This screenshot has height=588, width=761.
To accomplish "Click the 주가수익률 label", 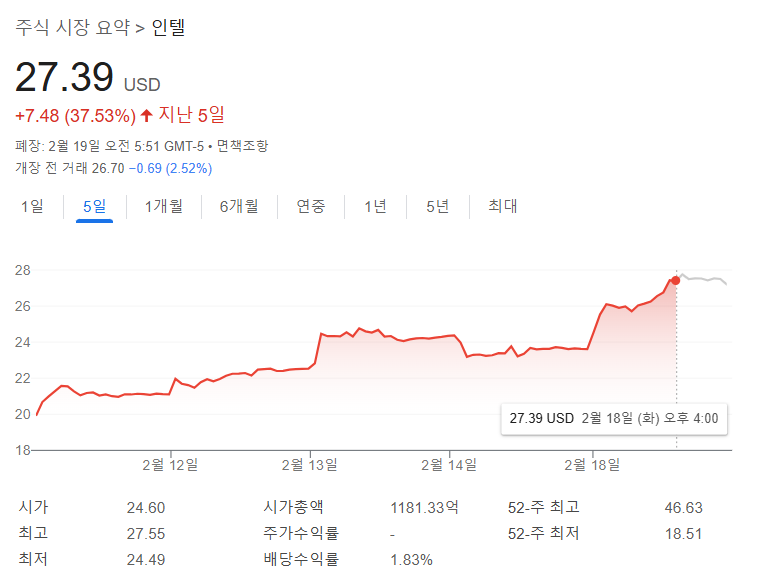I will click(x=301, y=533).
